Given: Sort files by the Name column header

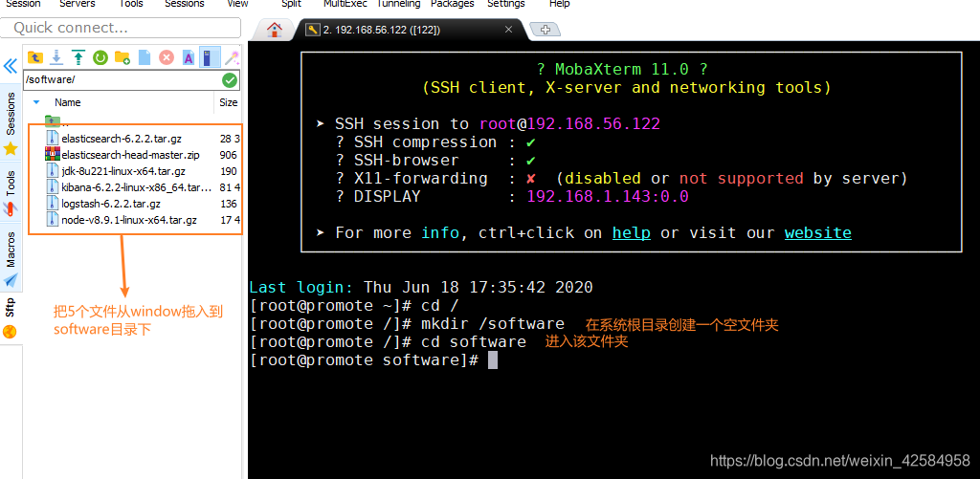Looking at the screenshot, I should point(68,102).
